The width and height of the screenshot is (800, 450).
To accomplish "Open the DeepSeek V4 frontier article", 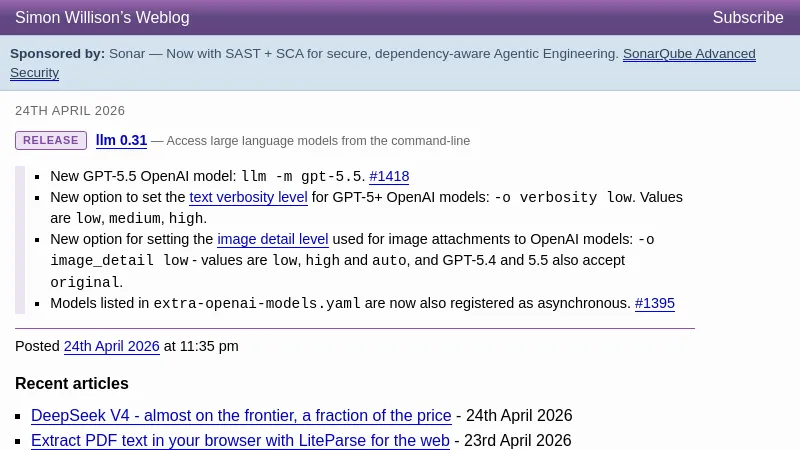I will coord(241,416).
